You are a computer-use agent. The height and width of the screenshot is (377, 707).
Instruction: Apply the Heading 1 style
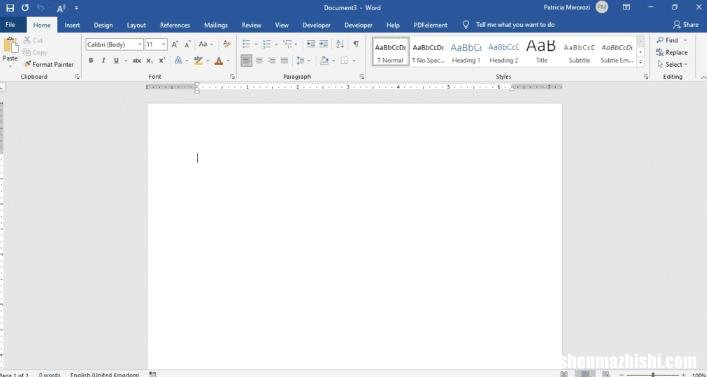click(466, 52)
